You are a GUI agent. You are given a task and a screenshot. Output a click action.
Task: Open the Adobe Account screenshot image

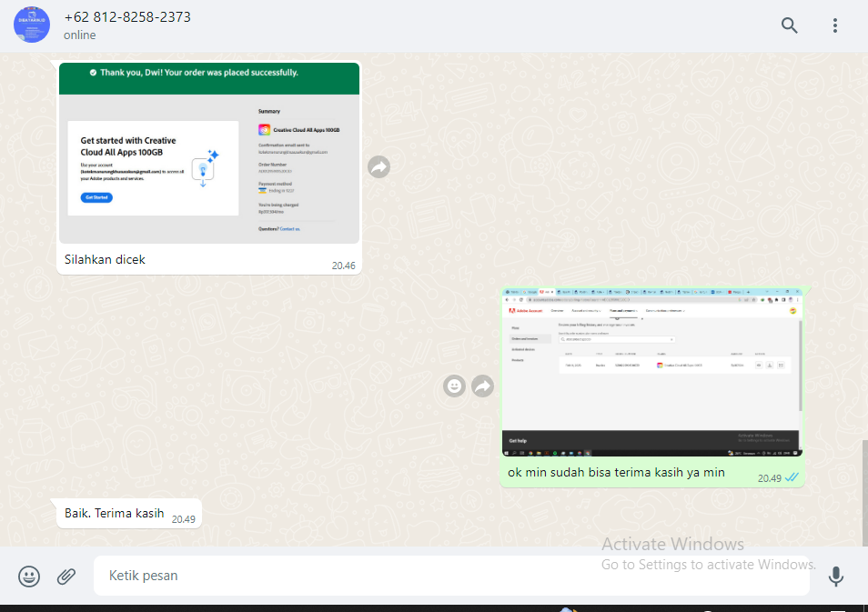[651, 372]
